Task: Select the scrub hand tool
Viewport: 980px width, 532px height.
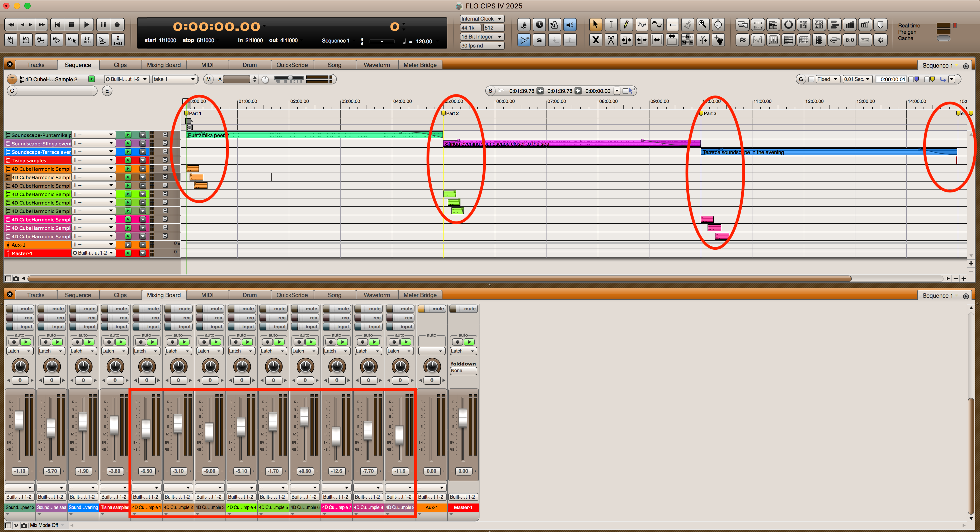Action: coord(718,40)
